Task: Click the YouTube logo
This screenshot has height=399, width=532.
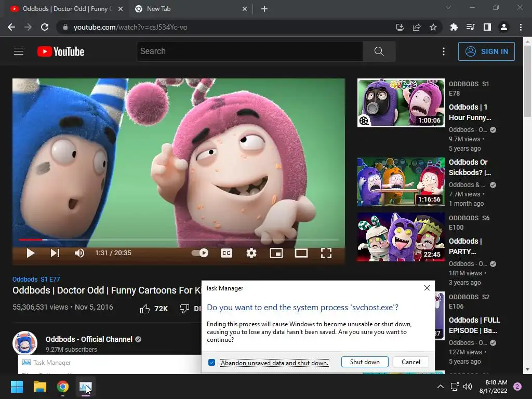Action: (x=61, y=51)
